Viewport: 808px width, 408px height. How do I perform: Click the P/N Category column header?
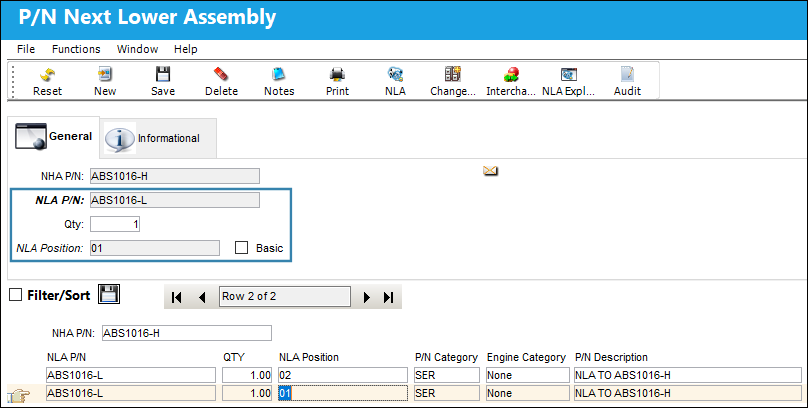pos(446,358)
